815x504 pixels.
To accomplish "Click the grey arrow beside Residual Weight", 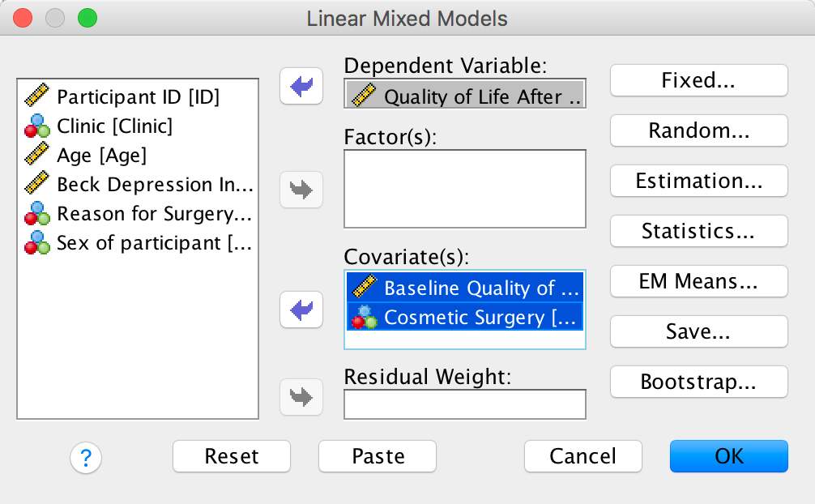I will point(301,397).
